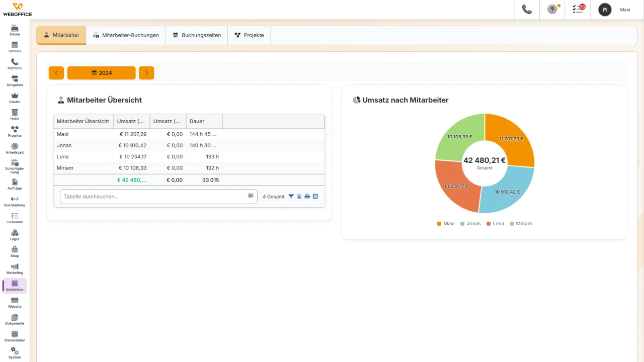
Task: Sort by first Umsatz column header
Action: (x=132, y=121)
